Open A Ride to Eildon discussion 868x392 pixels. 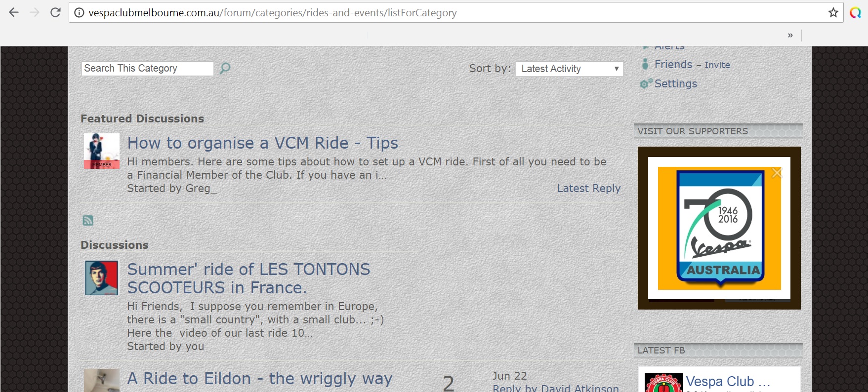(260, 379)
